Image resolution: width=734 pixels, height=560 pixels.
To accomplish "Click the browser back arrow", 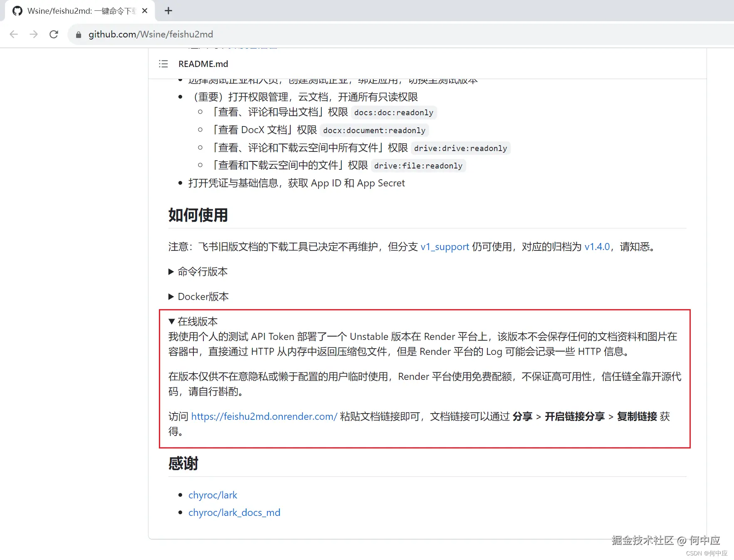I will 13,34.
